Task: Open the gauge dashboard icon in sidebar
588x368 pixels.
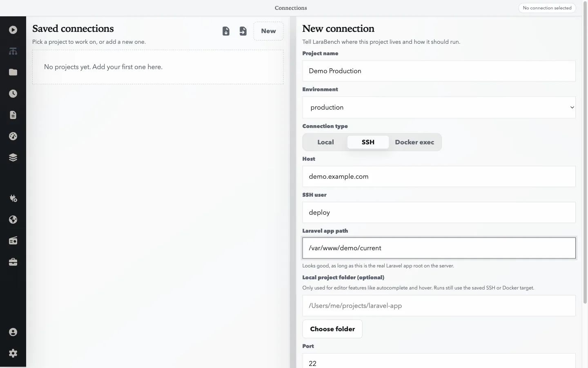Action: pyautogui.click(x=13, y=136)
